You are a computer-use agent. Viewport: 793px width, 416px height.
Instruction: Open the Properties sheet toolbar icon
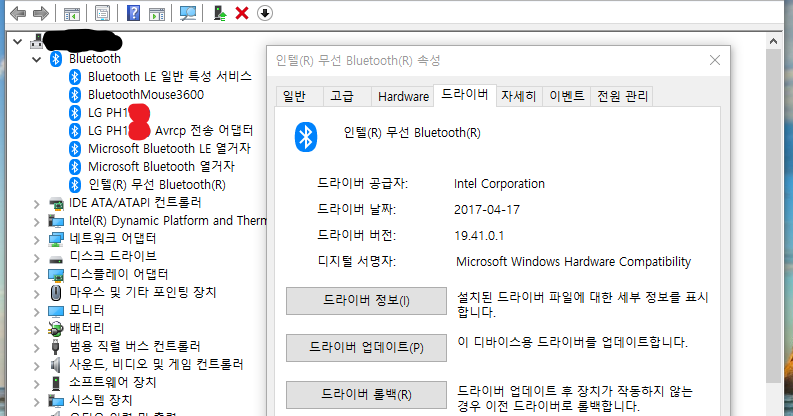[x=102, y=13]
